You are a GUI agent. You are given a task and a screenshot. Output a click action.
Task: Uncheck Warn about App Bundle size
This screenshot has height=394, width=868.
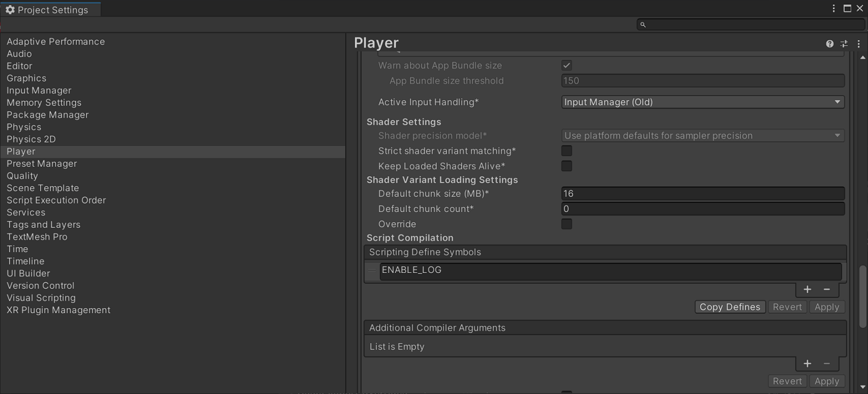(x=566, y=65)
